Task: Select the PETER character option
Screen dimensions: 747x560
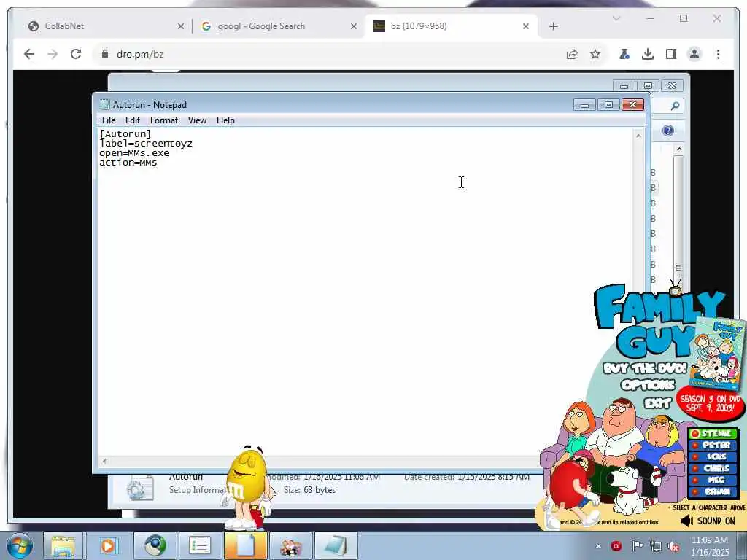Action: point(713,446)
